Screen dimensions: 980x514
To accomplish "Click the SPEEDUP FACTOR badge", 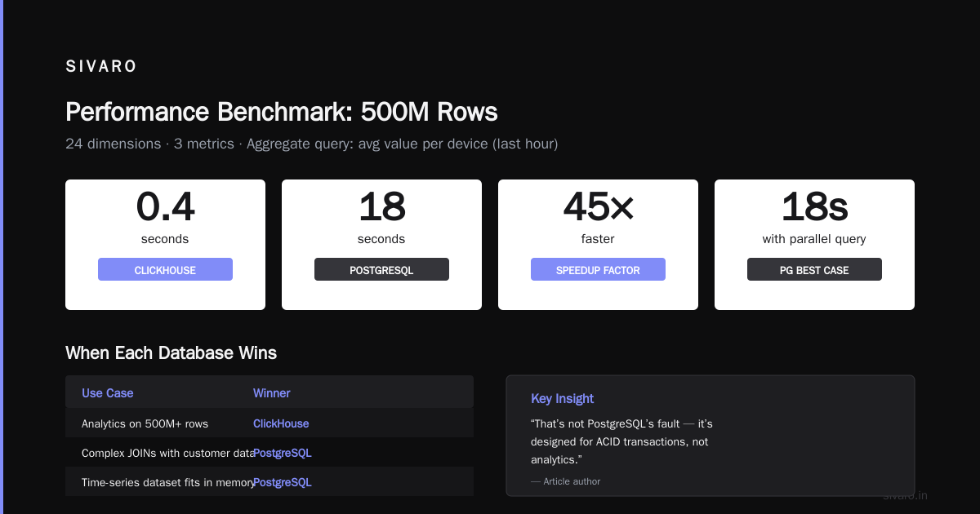I will tap(598, 269).
